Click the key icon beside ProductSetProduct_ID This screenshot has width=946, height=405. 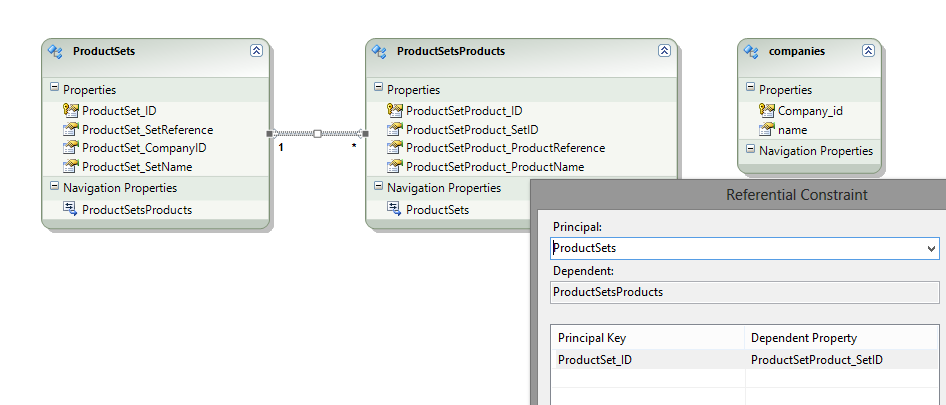(394, 111)
